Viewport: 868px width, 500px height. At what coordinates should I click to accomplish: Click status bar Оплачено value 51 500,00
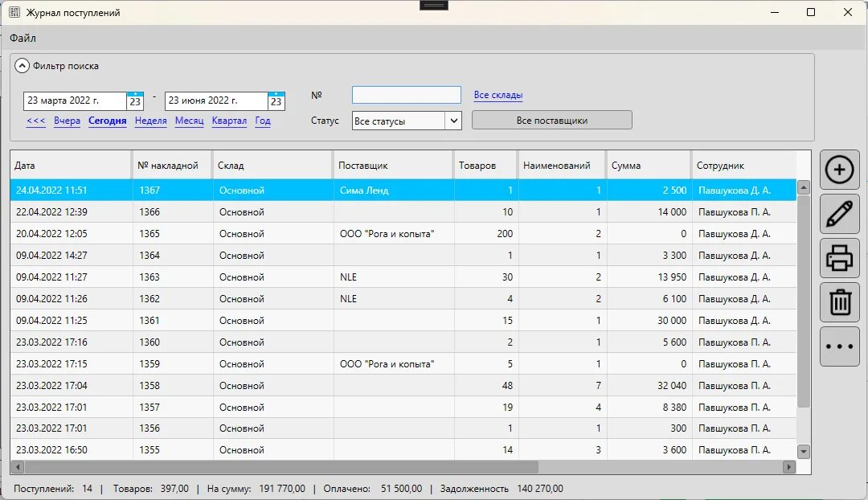tap(401, 489)
